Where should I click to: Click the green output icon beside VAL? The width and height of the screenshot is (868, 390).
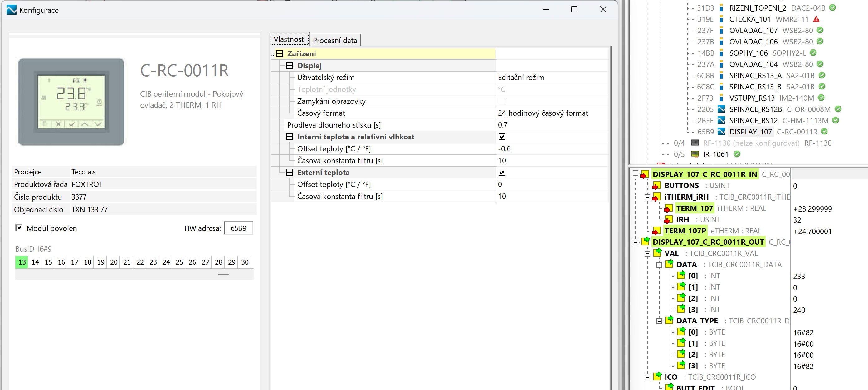click(x=657, y=253)
